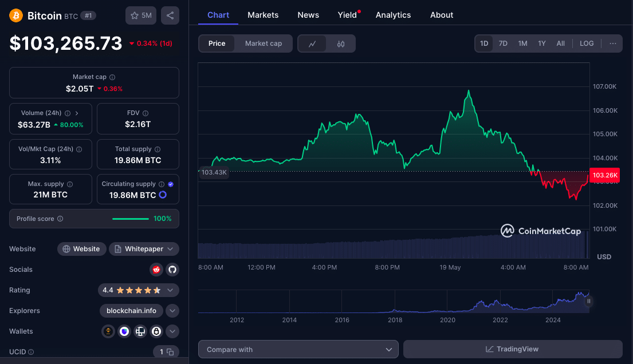Image resolution: width=633 pixels, height=364 pixels.
Task: Open the fourth wallet lock icon
Action: coord(156,331)
